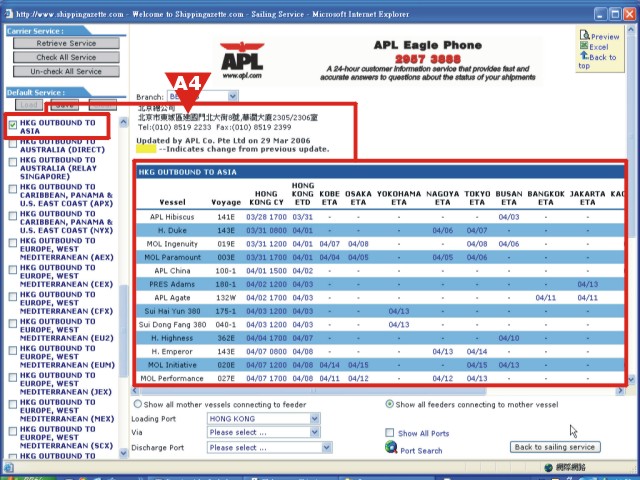Enable the Show All Ports checkbox
Viewport: 640px width, 480px height.
click(x=390, y=433)
